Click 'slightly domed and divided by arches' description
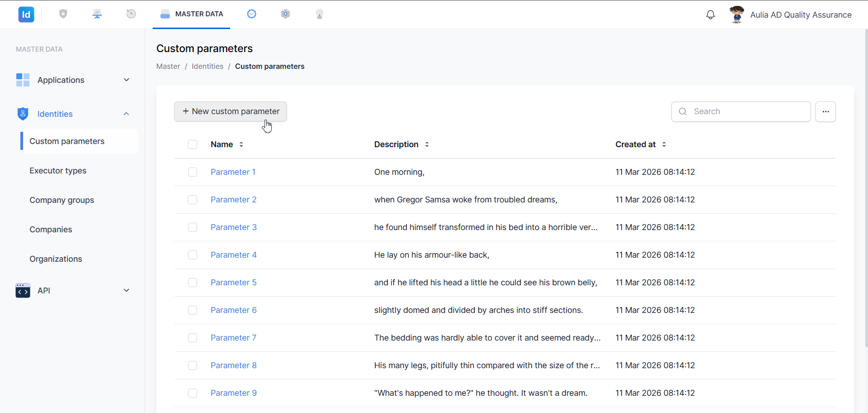Image resolution: width=868 pixels, height=413 pixels. point(478,310)
